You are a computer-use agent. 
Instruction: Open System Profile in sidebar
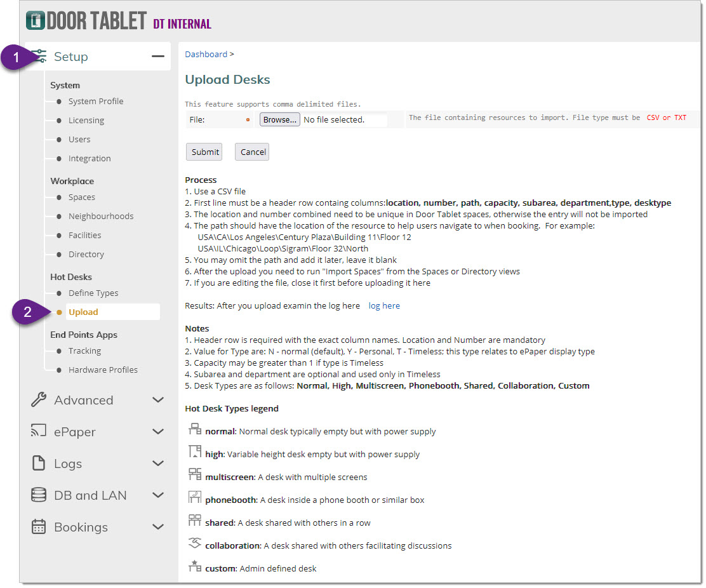(x=96, y=101)
